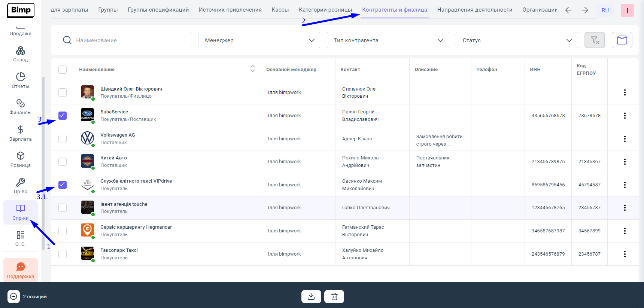The image size is (644, 308).
Task: Open the Китай Авто contractor name link
Action: click(x=113, y=158)
